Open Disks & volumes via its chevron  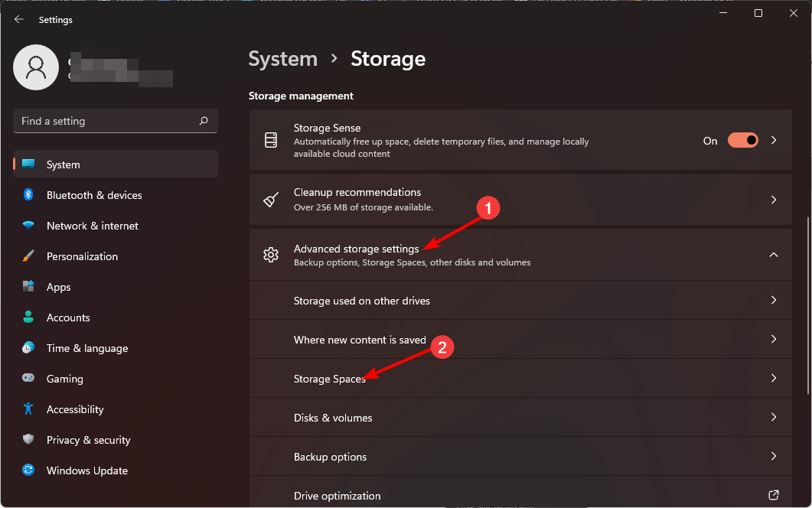point(774,417)
